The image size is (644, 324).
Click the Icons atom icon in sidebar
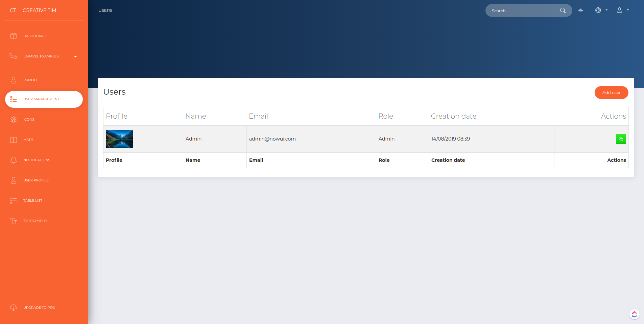(x=14, y=120)
